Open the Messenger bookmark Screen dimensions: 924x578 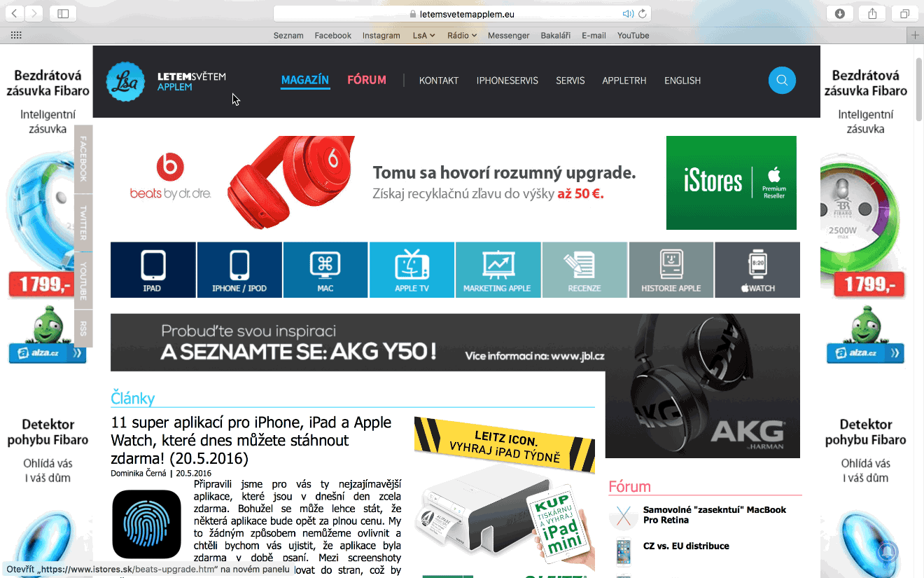(x=508, y=35)
